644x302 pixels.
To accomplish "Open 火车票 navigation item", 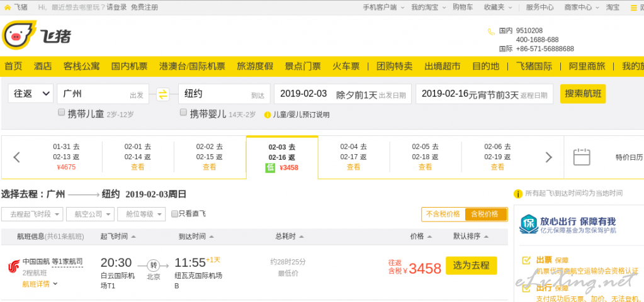I will click(x=346, y=66).
